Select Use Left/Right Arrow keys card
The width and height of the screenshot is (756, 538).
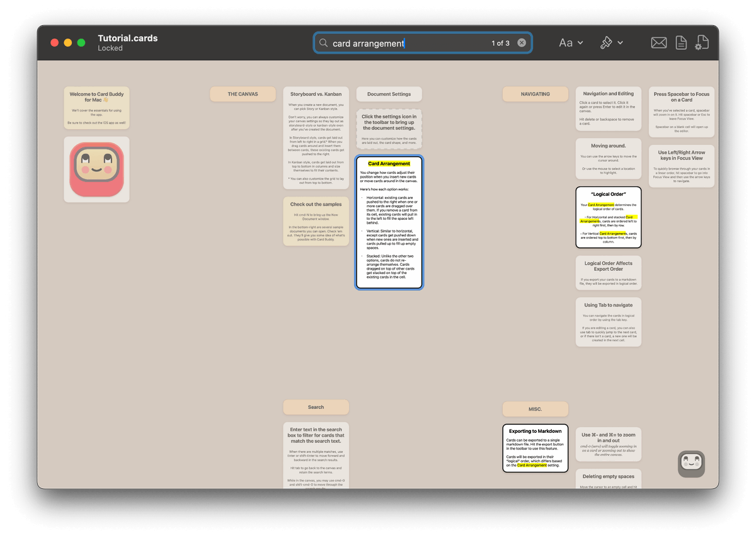681,166
